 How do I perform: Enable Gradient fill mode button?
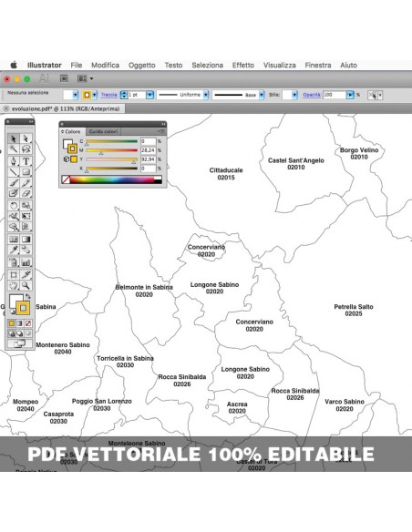coord(20,323)
